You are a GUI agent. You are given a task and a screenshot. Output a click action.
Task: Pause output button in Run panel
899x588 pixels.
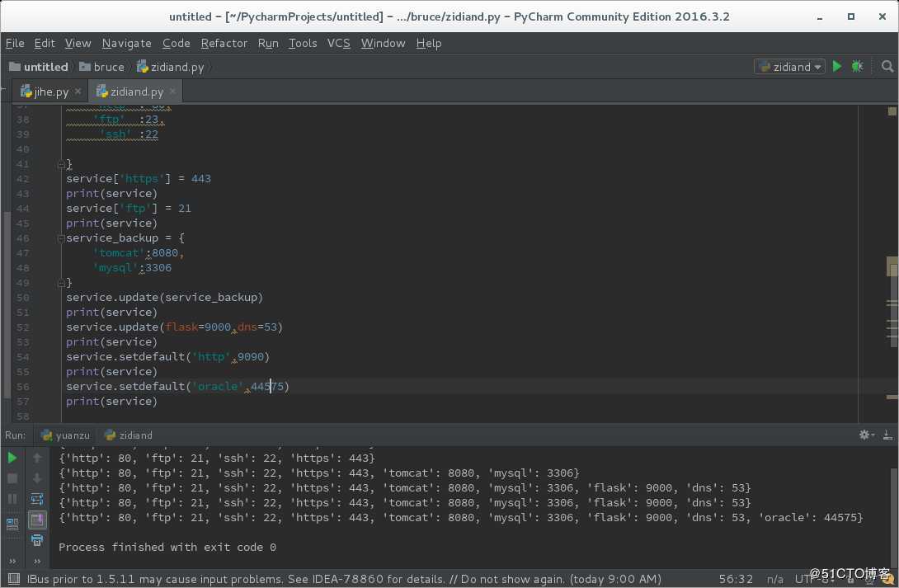pyautogui.click(x=12, y=499)
